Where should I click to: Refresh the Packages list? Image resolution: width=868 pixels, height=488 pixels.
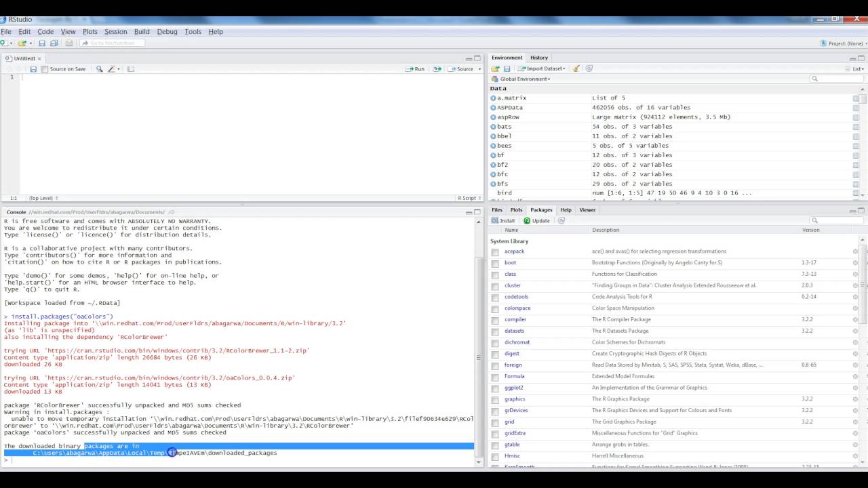[x=561, y=221]
